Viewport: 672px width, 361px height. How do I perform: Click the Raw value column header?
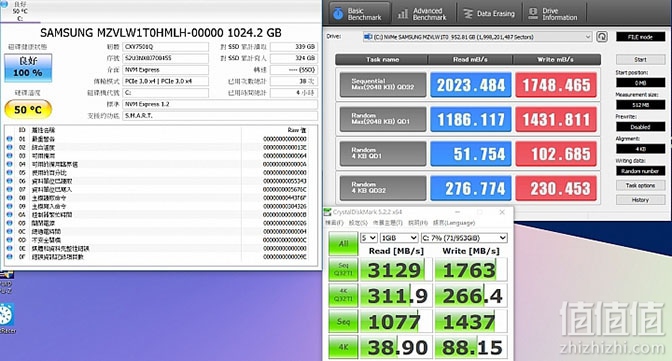point(297,130)
